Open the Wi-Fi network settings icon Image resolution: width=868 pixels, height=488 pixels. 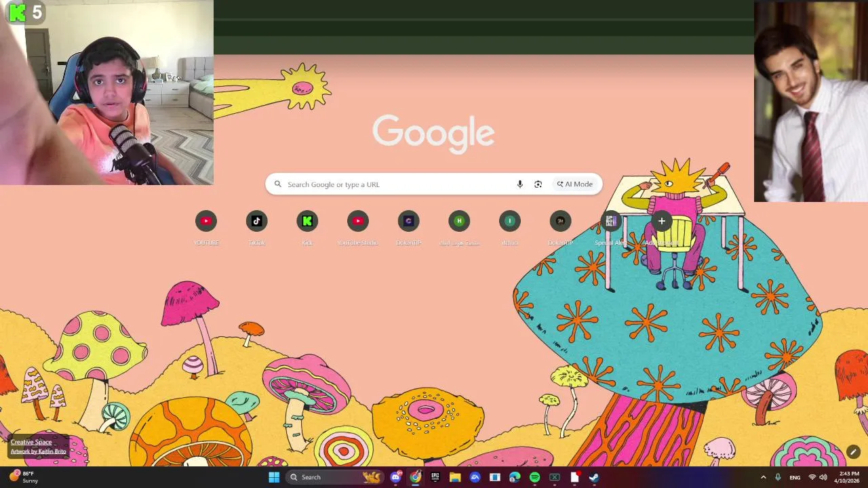point(812,477)
